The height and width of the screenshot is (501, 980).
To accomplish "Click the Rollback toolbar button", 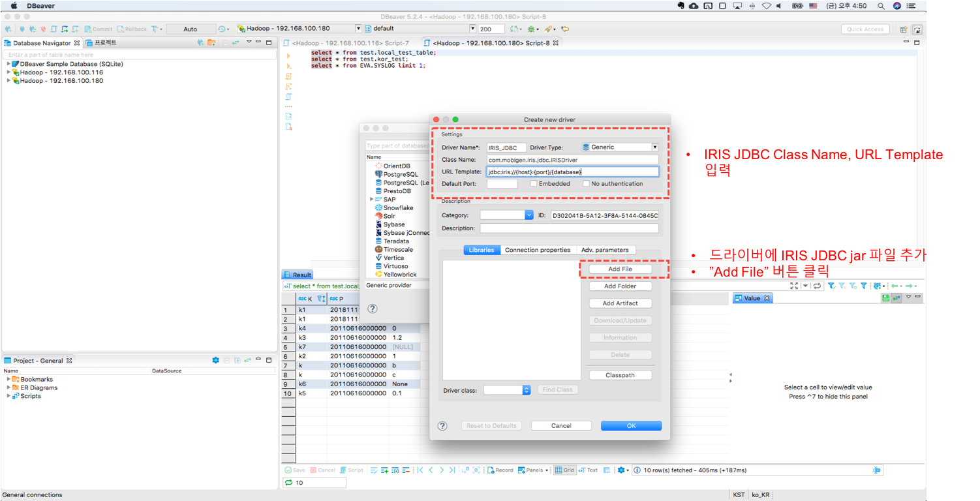I will coord(132,29).
